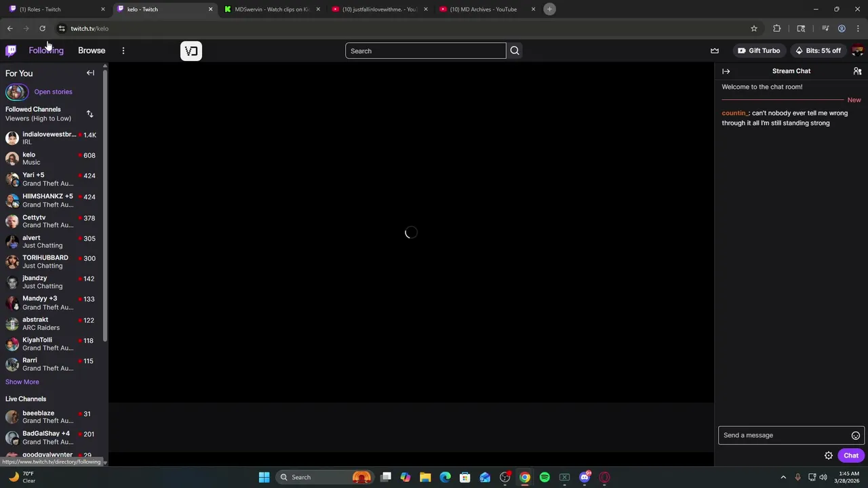Open Cettytv channel in sidebar
The image size is (868, 488).
point(52,221)
